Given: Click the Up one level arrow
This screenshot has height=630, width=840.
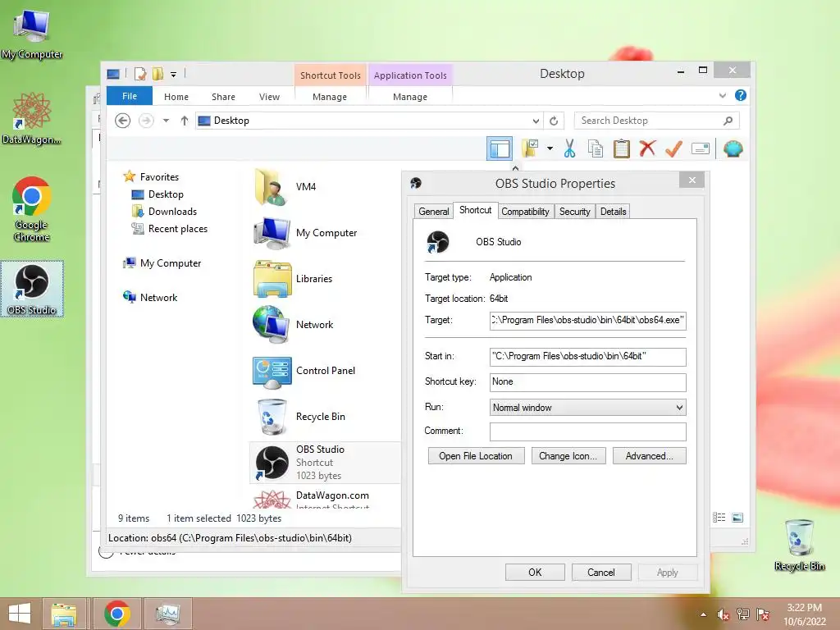Looking at the screenshot, I should (x=185, y=121).
